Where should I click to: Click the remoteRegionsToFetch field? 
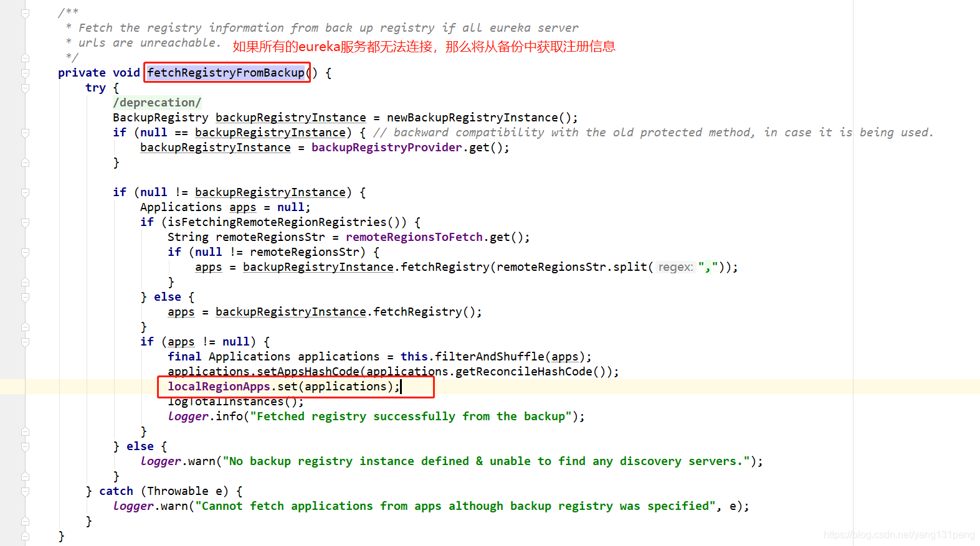click(414, 237)
